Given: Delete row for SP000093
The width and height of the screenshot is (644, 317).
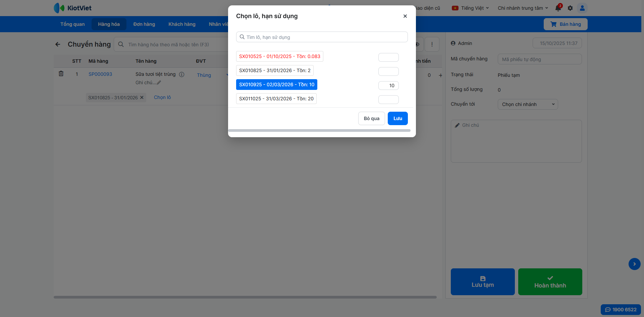Looking at the screenshot, I should [61, 73].
